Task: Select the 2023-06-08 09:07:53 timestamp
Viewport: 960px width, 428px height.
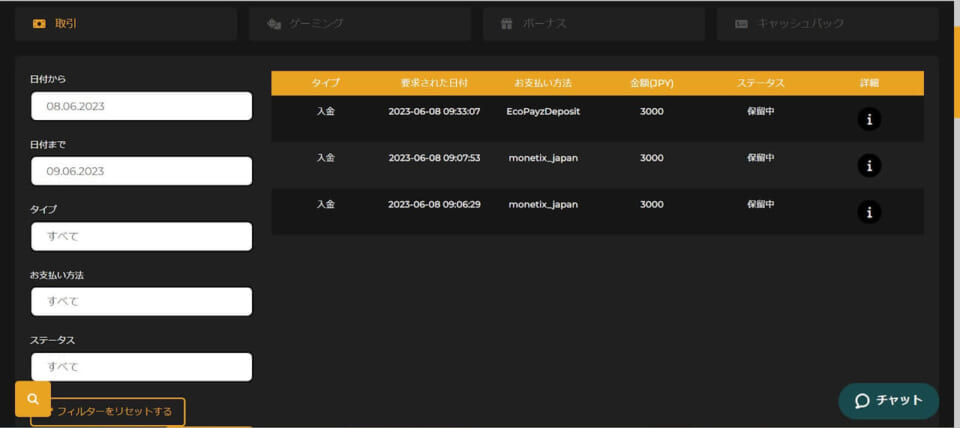Action: [x=434, y=158]
